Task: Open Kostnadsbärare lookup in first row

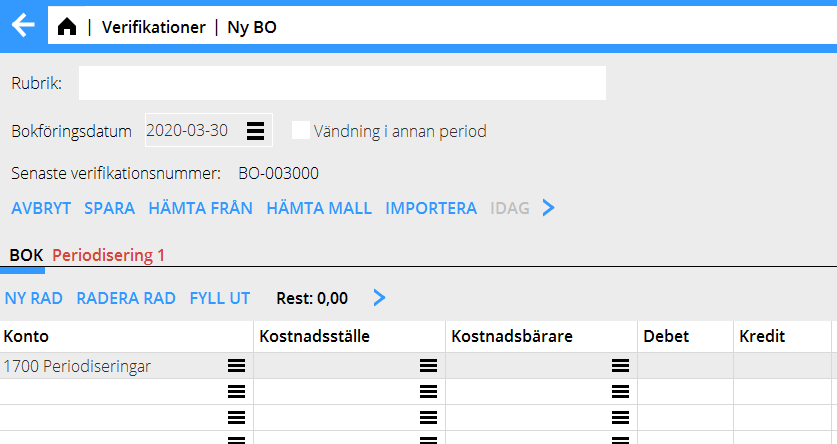Action: click(x=620, y=366)
